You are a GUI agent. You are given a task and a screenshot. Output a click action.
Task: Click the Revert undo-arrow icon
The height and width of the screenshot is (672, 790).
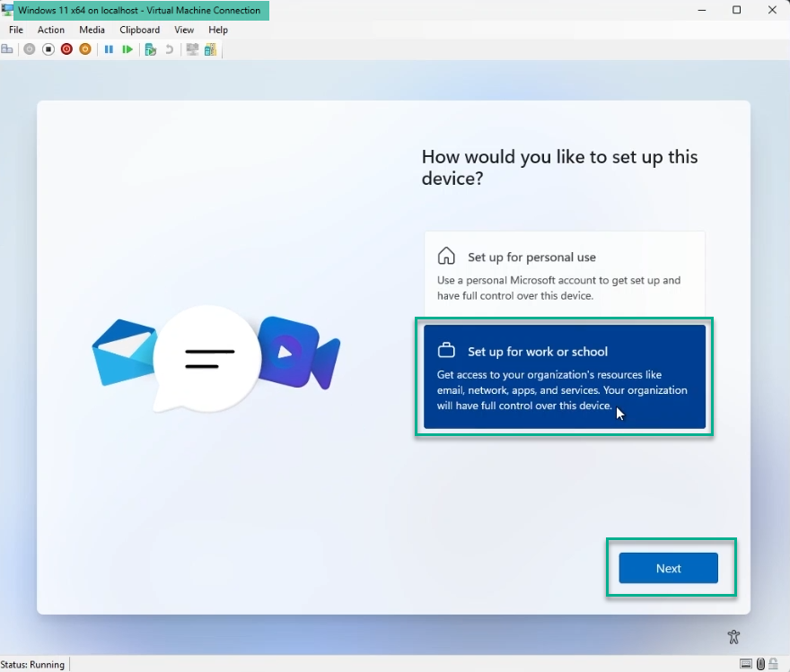click(x=169, y=49)
